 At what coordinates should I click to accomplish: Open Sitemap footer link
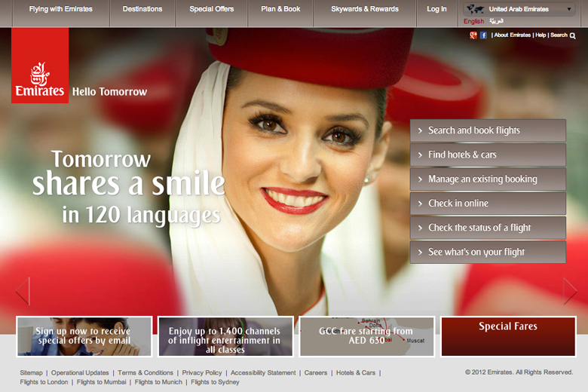coord(31,373)
